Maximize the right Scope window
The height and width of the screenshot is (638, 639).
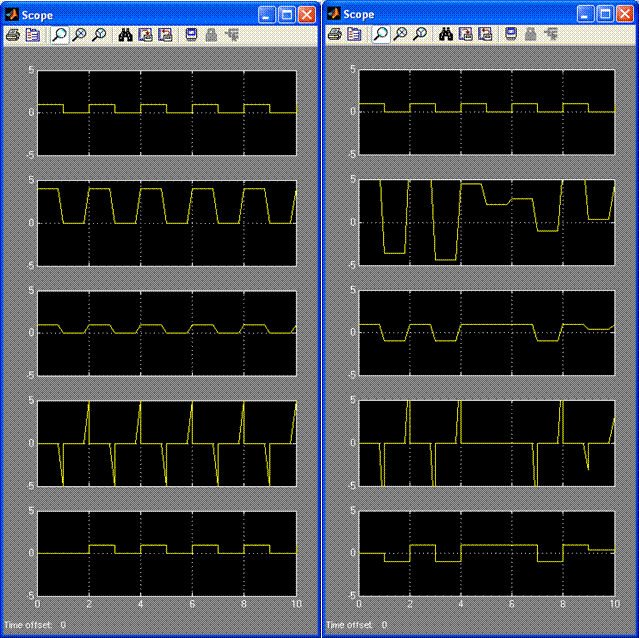point(605,14)
